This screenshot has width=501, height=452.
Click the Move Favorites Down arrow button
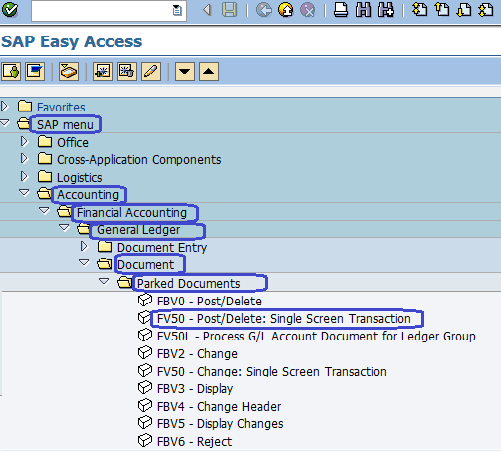[185, 71]
